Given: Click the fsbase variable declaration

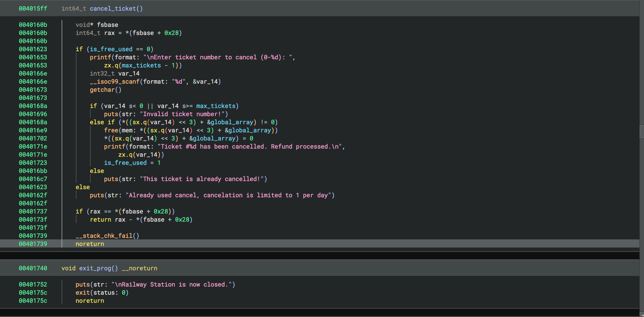Looking at the screenshot, I should (x=107, y=25).
